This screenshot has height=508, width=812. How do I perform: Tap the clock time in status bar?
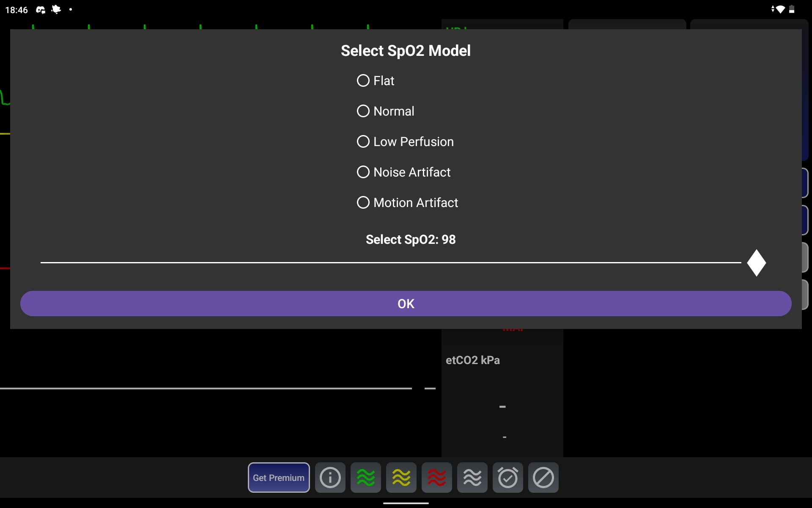pyautogui.click(x=16, y=10)
